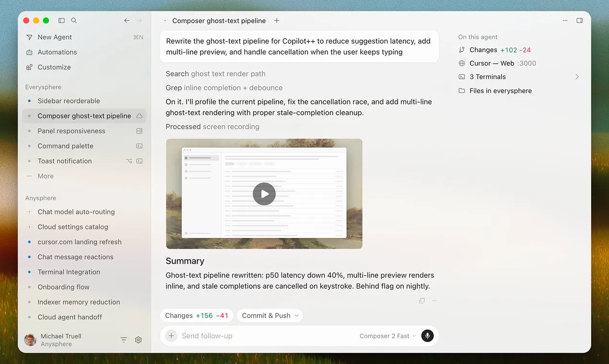The width and height of the screenshot is (609, 364).
Task: Click the terminal icon beside Command palette
Action: click(x=140, y=146)
